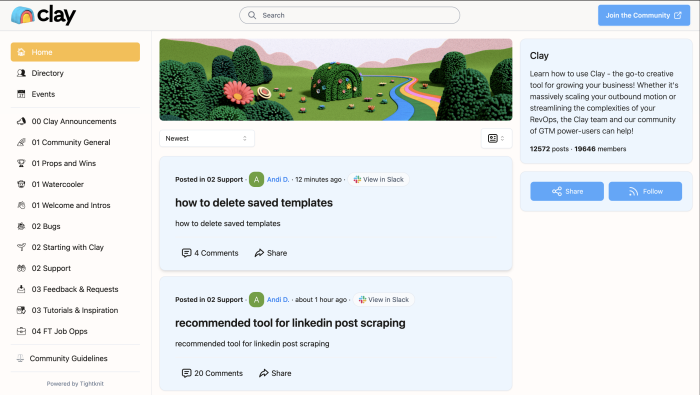Select 03 Tutorials & Inspiration channel

point(75,310)
